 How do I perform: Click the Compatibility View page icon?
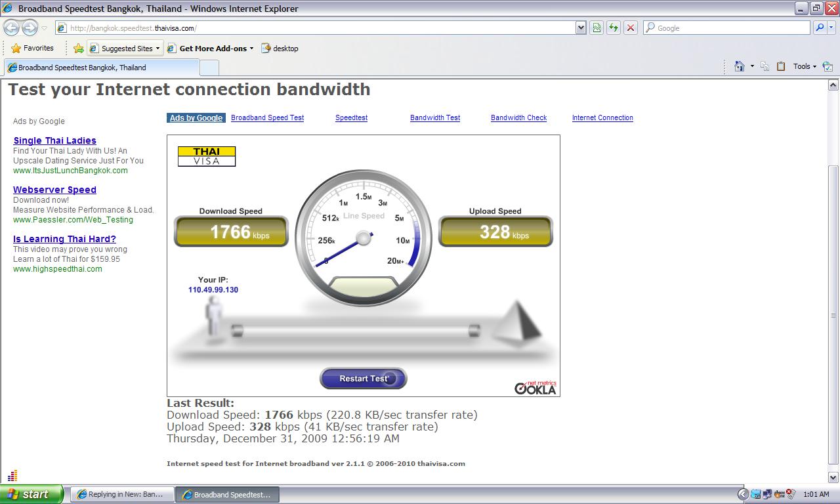tap(597, 28)
